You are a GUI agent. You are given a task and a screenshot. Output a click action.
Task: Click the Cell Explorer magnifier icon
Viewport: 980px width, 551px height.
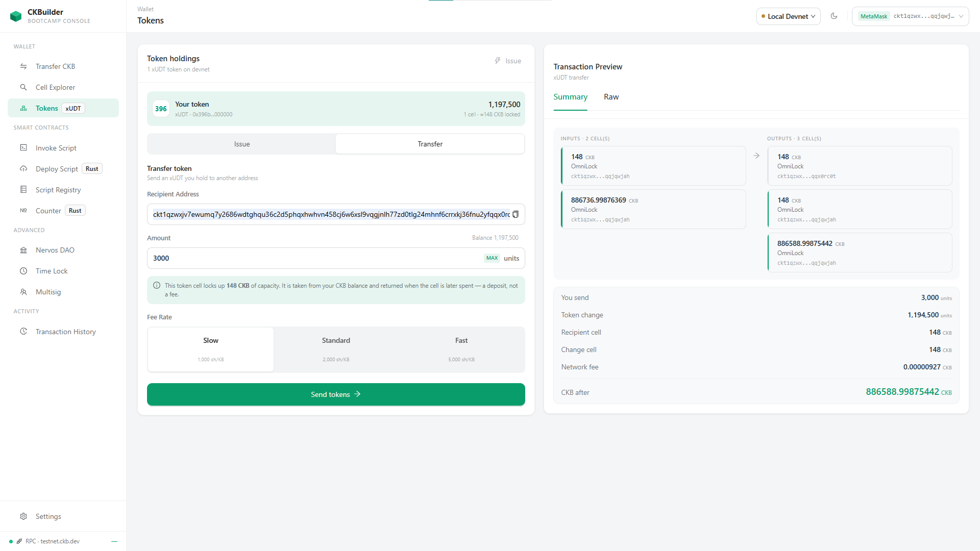[x=23, y=87]
